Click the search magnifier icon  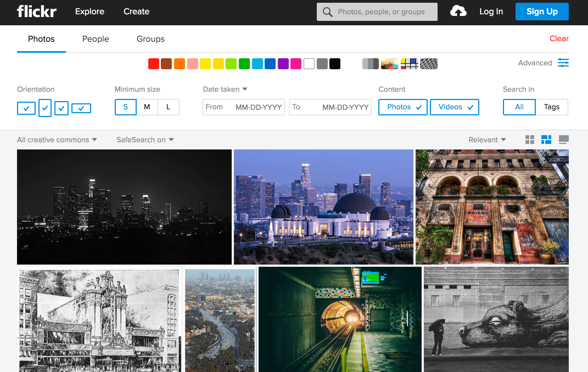coord(327,12)
